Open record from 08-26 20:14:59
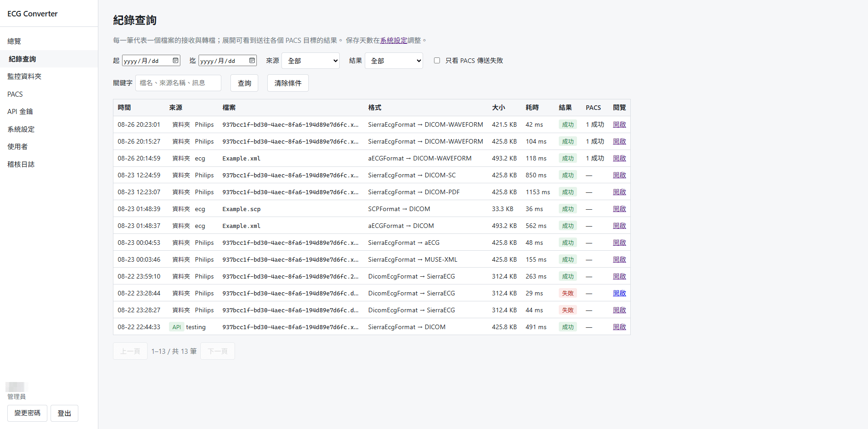Image resolution: width=868 pixels, height=429 pixels. [619, 158]
